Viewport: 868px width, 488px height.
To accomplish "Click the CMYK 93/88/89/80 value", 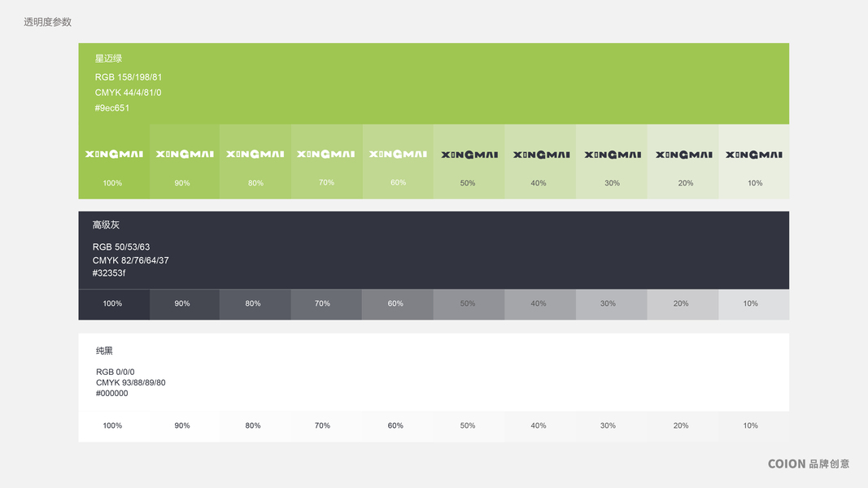I will 131,382.
